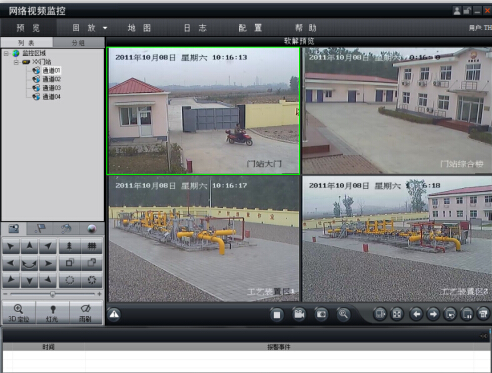Capture a snapshot with the camera icon
The image size is (492, 373).
(321, 314)
